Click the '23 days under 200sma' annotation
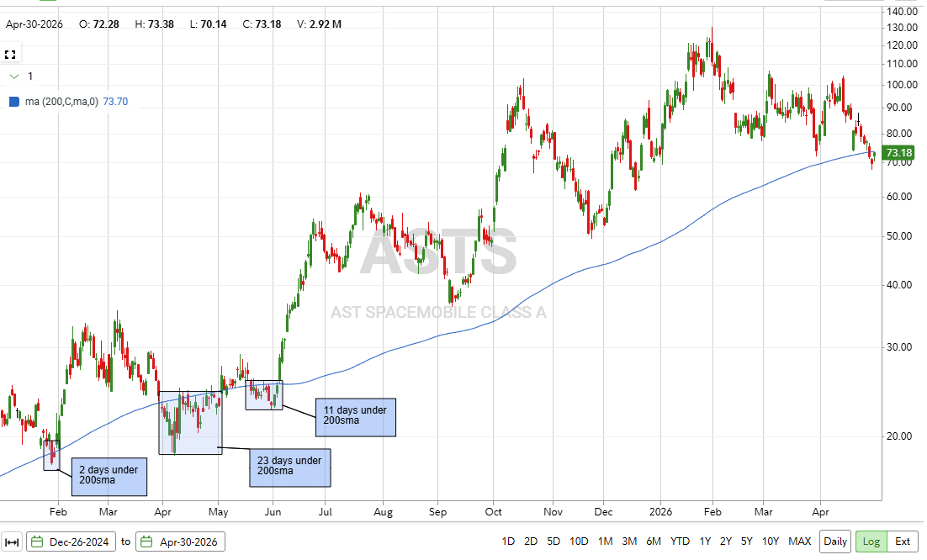 coord(289,468)
